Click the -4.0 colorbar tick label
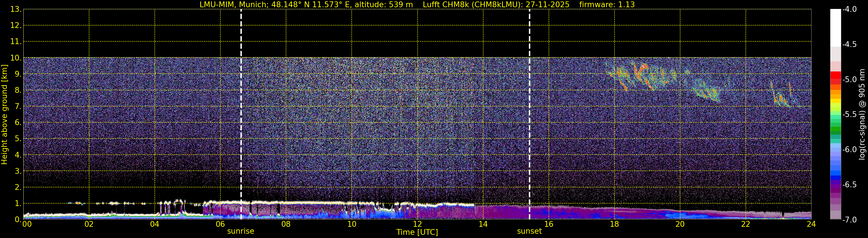This screenshot has height=238, width=868. click(x=849, y=10)
